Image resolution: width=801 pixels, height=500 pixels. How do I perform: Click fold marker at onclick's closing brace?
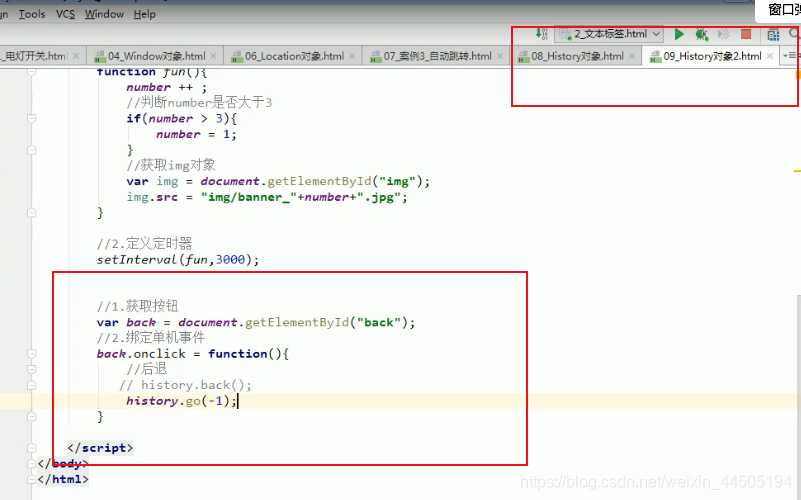point(32,416)
